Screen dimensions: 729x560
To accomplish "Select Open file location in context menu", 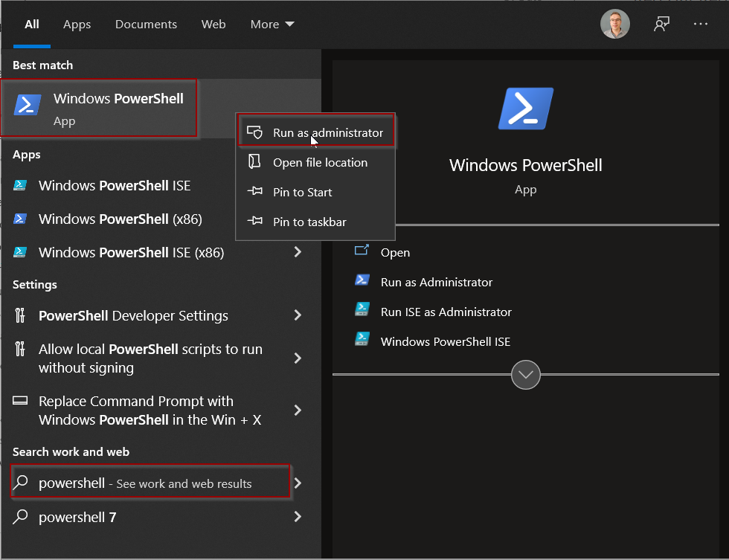I will tap(315, 162).
